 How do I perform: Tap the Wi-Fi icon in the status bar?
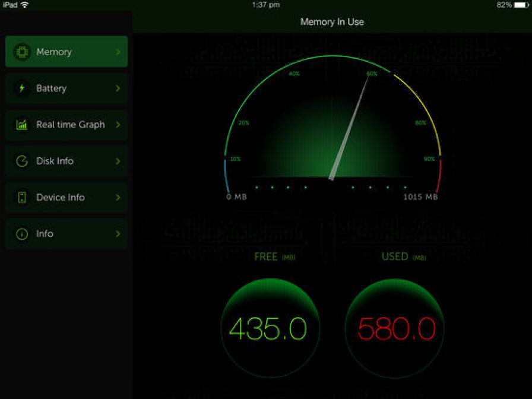(x=26, y=4)
